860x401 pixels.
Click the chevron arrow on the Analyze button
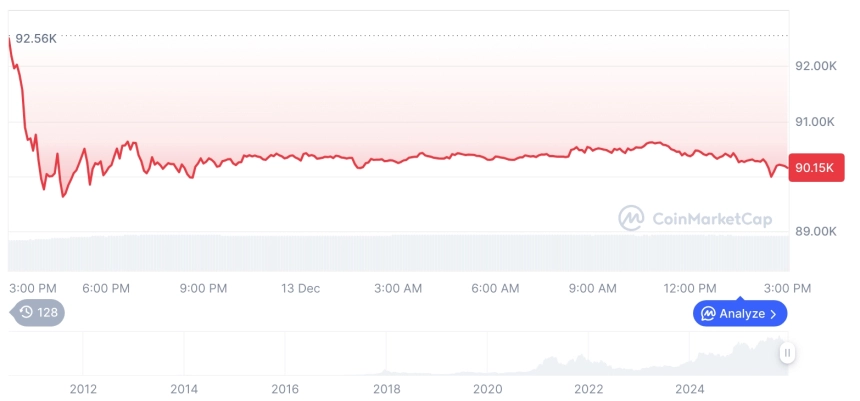773,314
